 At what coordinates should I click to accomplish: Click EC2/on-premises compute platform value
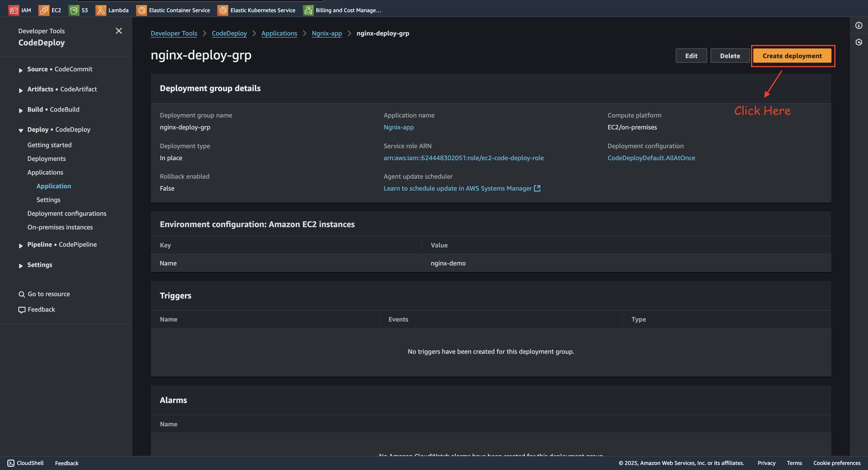632,127
